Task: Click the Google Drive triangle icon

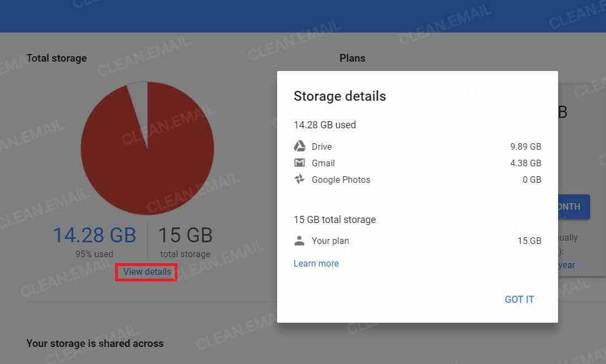Action: (x=299, y=146)
